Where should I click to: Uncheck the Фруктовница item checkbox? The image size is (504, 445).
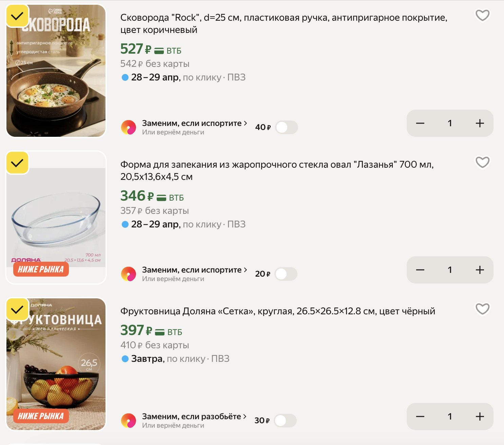click(x=17, y=310)
